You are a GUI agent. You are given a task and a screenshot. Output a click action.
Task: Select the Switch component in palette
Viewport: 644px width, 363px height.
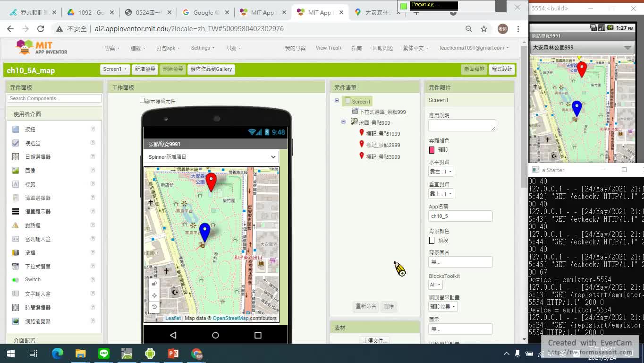[x=33, y=279]
